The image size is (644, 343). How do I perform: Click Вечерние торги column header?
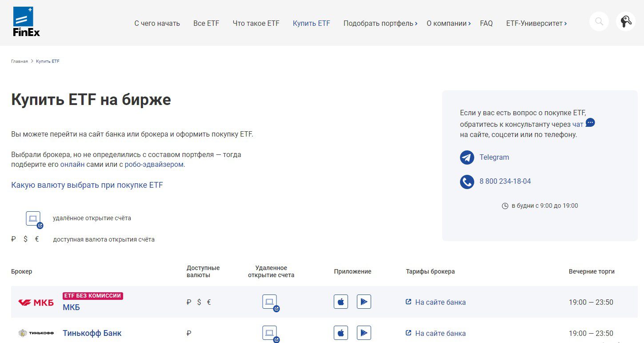point(592,271)
